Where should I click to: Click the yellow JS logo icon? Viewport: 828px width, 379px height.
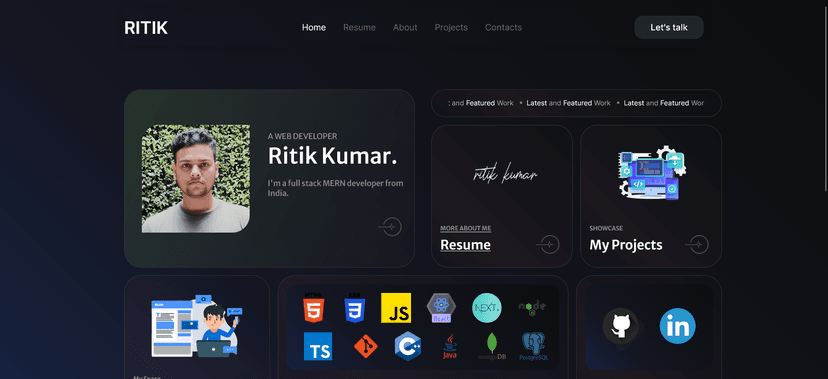point(396,308)
